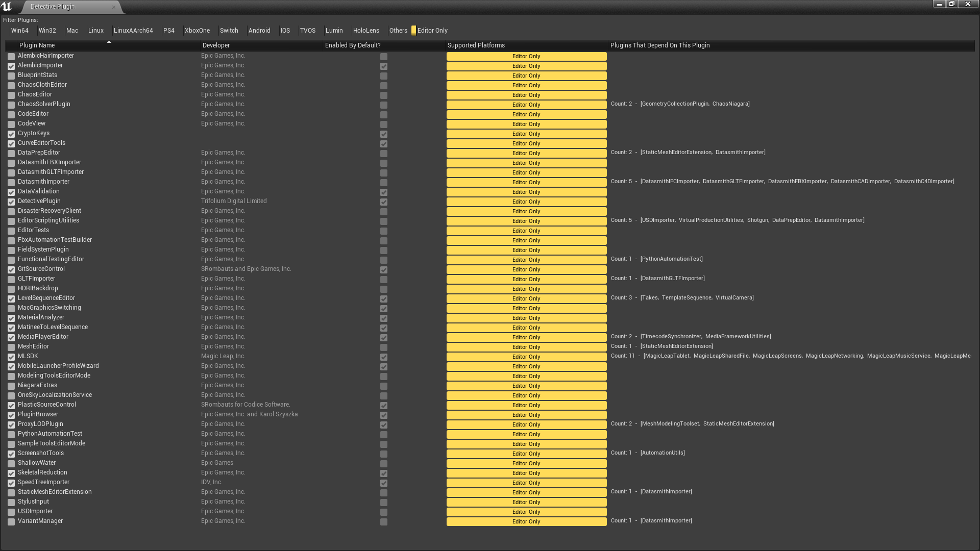Click the IDV, Inc. developer text
The image size is (980, 551).
(211, 482)
